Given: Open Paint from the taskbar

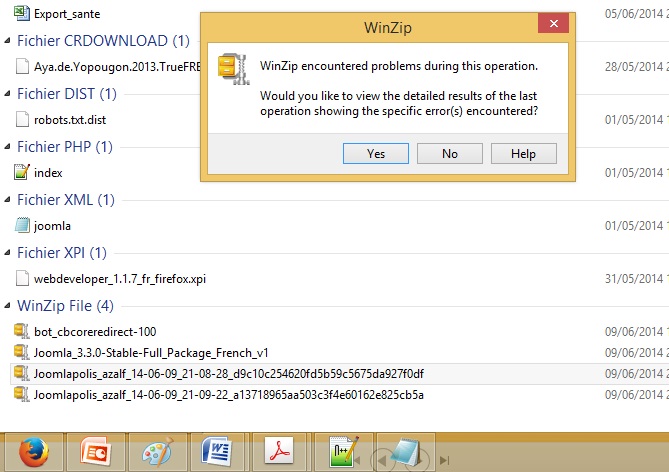Looking at the screenshot, I should [x=158, y=452].
